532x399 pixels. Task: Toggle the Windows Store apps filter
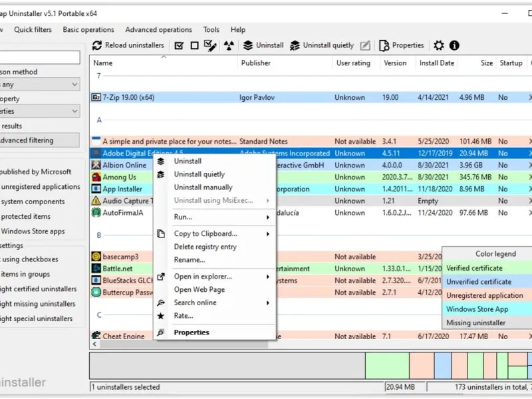pos(33,231)
